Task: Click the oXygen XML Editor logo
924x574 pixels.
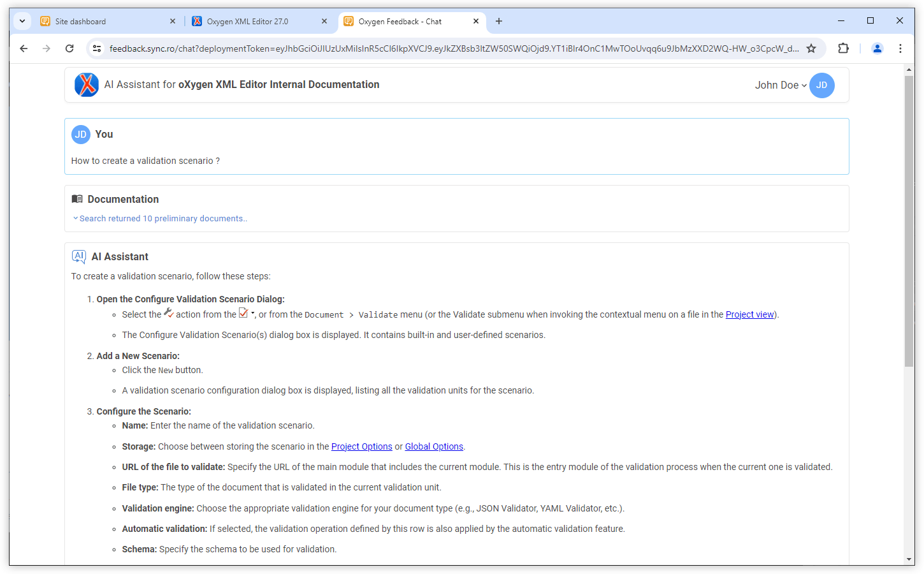Action: point(87,85)
